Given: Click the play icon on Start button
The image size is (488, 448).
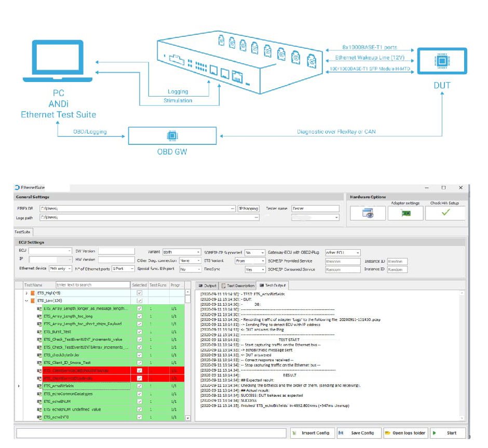Looking at the screenshot, I should (435, 433).
